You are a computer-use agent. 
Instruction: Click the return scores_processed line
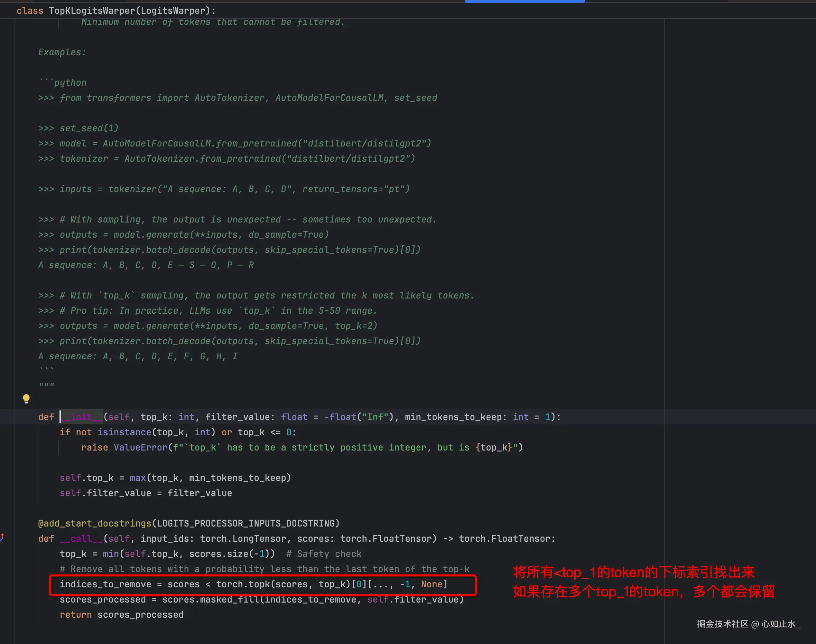pos(121,615)
